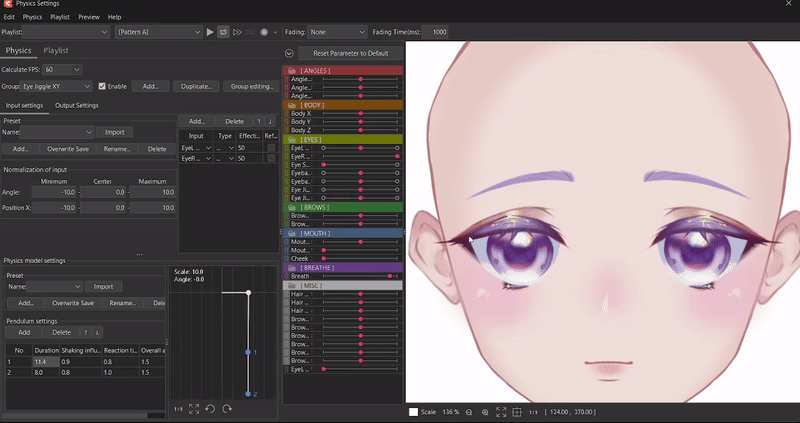The image size is (800, 423).
Task: Toggle the Ref checkbox in the second input row
Action: coord(271,158)
